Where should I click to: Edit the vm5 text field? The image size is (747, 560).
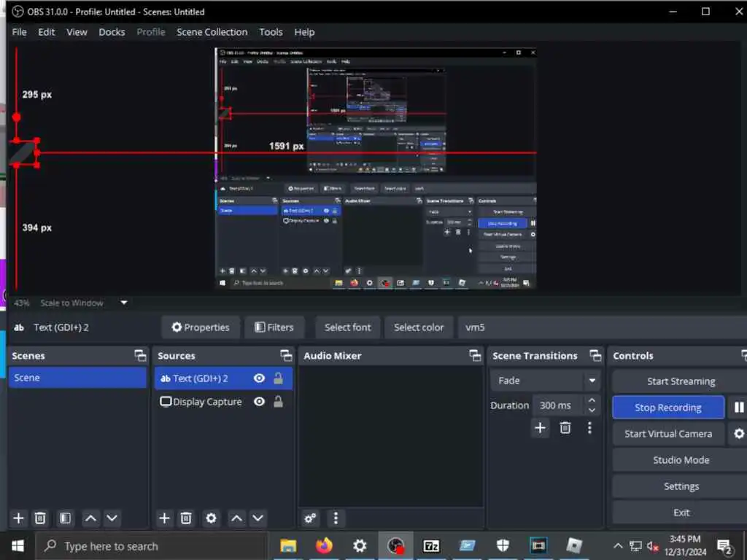click(x=602, y=327)
